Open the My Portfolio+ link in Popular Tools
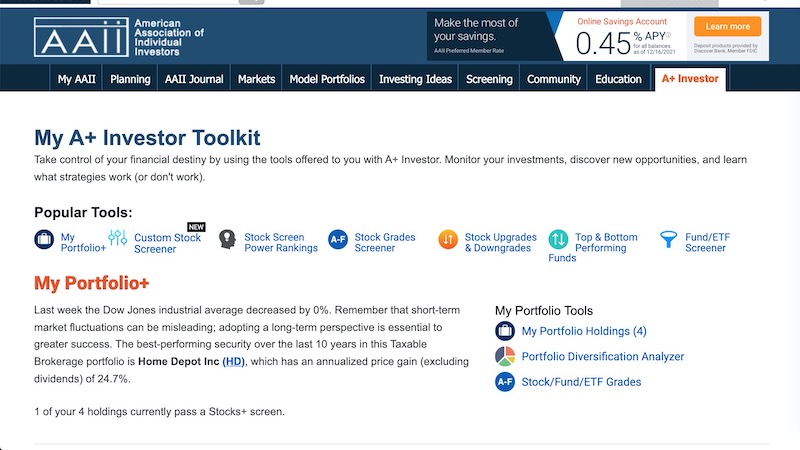800x450 pixels. click(x=83, y=242)
